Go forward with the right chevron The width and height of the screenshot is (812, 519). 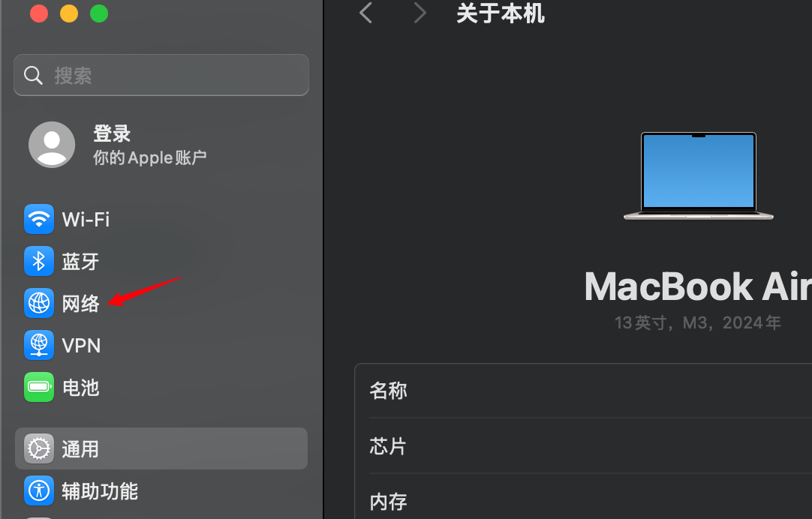(420, 13)
